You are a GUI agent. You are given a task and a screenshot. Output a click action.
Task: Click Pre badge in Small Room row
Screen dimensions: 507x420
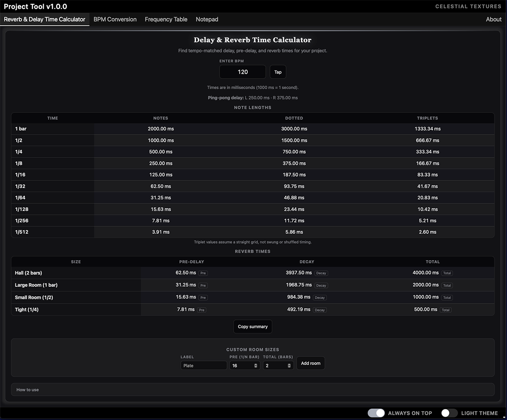click(x=203, y=298)
